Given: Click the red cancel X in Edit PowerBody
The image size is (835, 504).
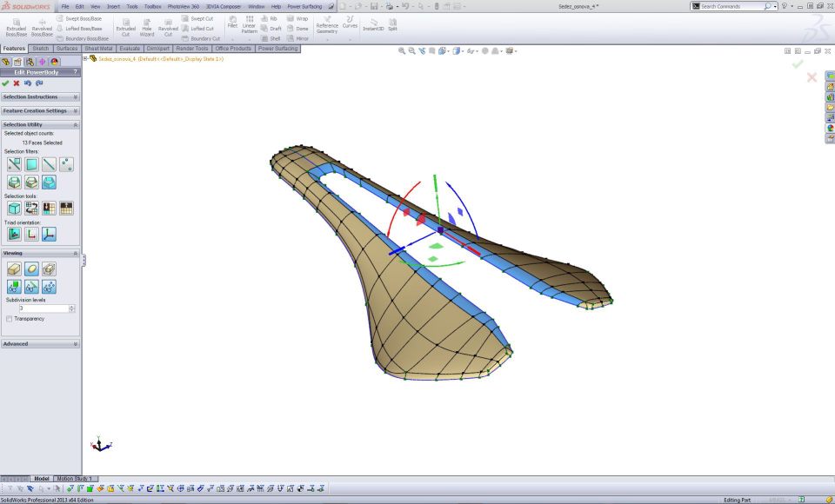Looking at the screenshot, I should (x=17, y=83).
